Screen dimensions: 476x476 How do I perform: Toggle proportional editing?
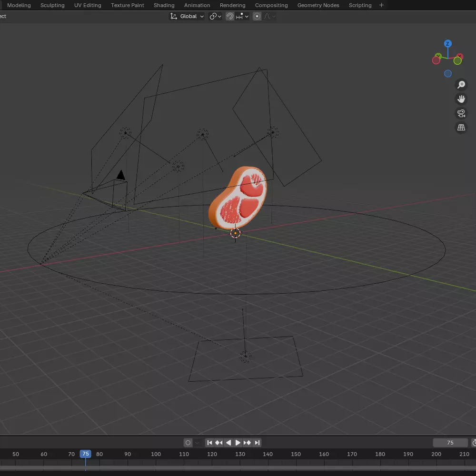click(x=257, y=16)
